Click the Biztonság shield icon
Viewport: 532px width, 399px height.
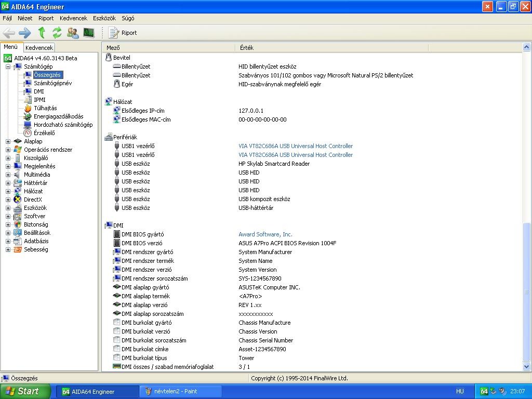pyautogui.click(x=18, y=224)
